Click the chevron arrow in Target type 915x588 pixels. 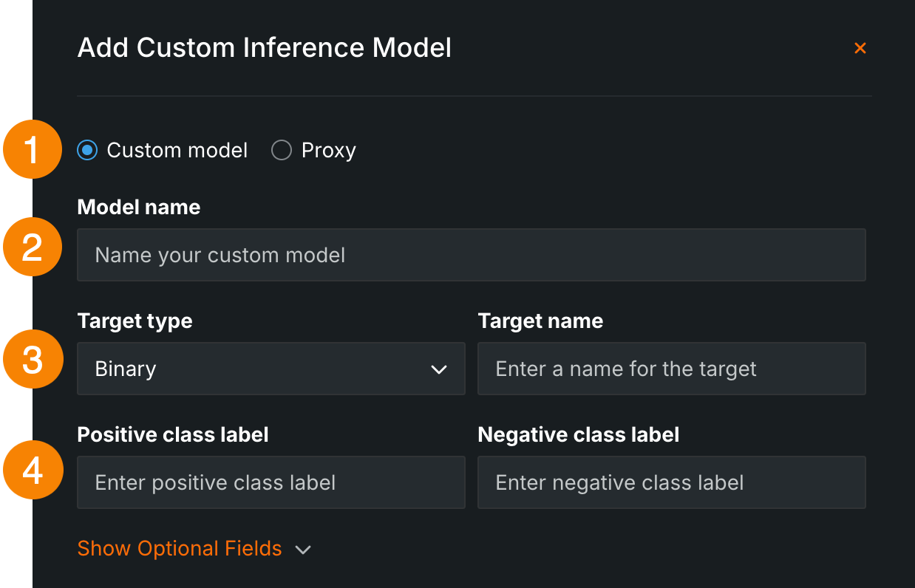[439, 369]
